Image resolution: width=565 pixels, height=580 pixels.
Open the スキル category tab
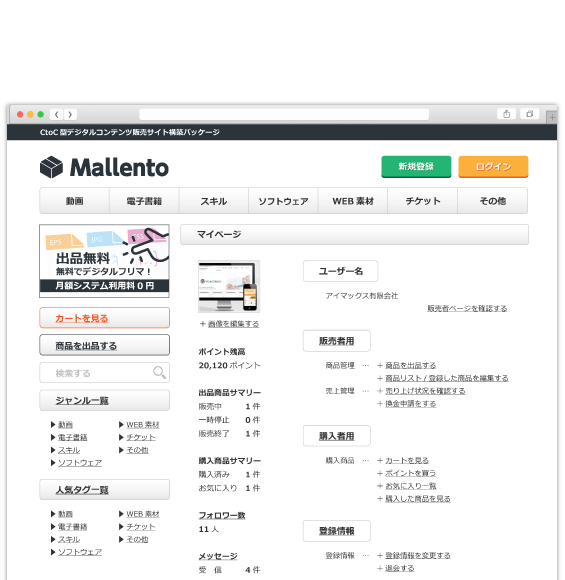point(213,201)
